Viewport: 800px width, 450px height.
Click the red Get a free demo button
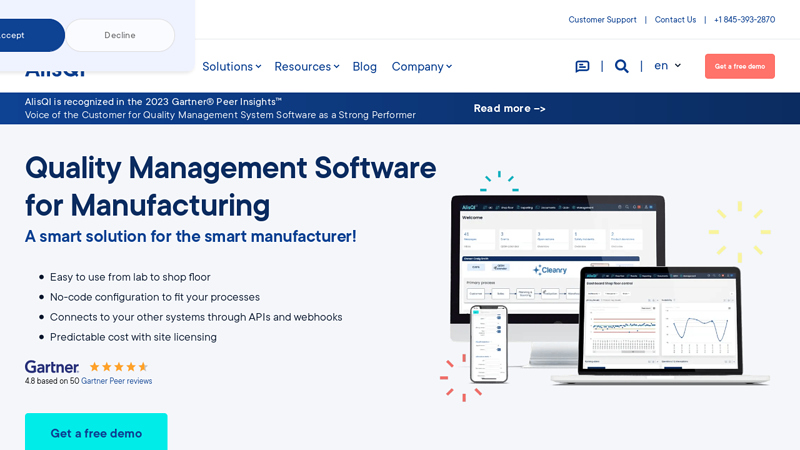[740, 66]
